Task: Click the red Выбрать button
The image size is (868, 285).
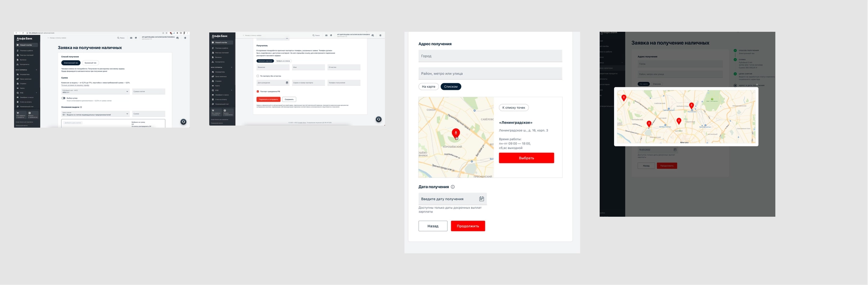Action: click(526, 158)
